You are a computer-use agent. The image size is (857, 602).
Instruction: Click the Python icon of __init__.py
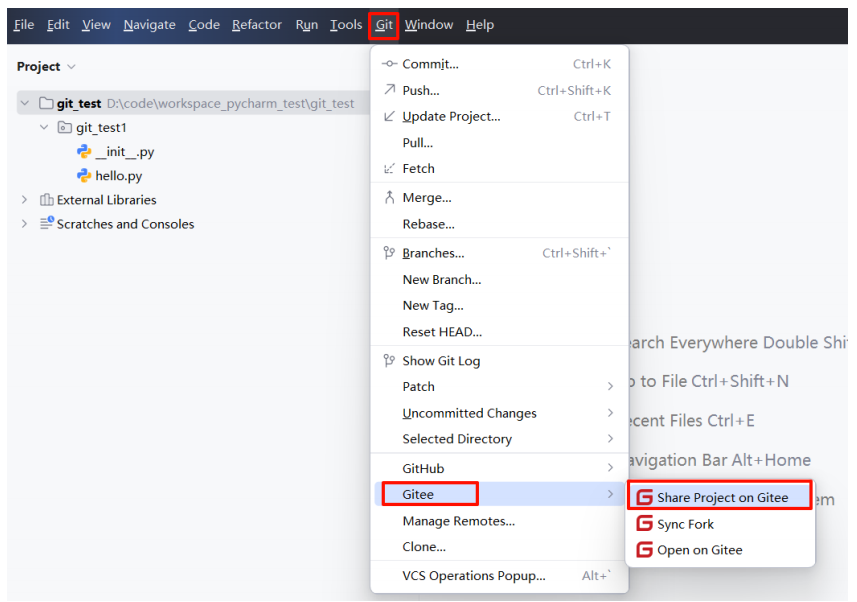[84, 151]
